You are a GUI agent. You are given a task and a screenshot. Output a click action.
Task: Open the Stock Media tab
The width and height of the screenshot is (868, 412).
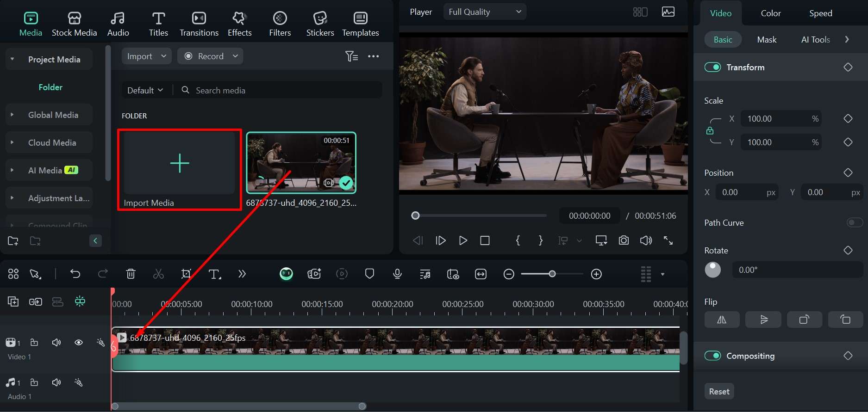click(x=74, y=24)
